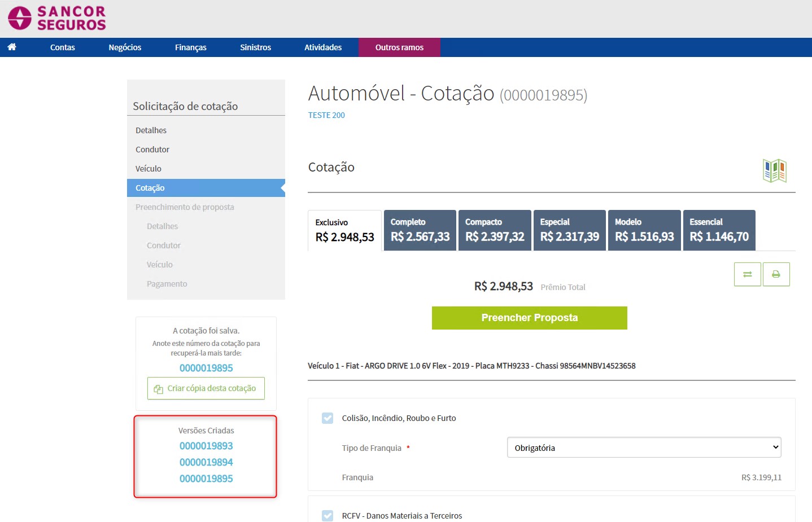Go to the home icon in navbar
The height and width of the screenshot is (522, 812).
pyautogui.click(x=12, y=47)
